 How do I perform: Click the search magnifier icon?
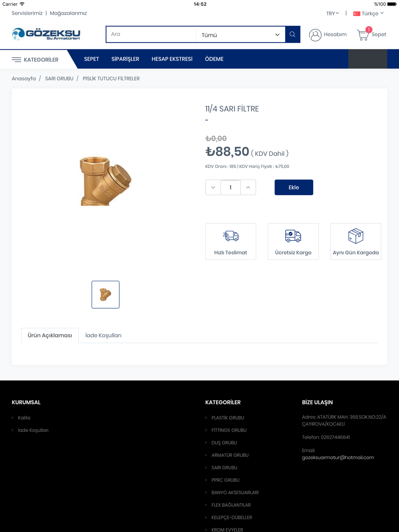coord(292,35)
